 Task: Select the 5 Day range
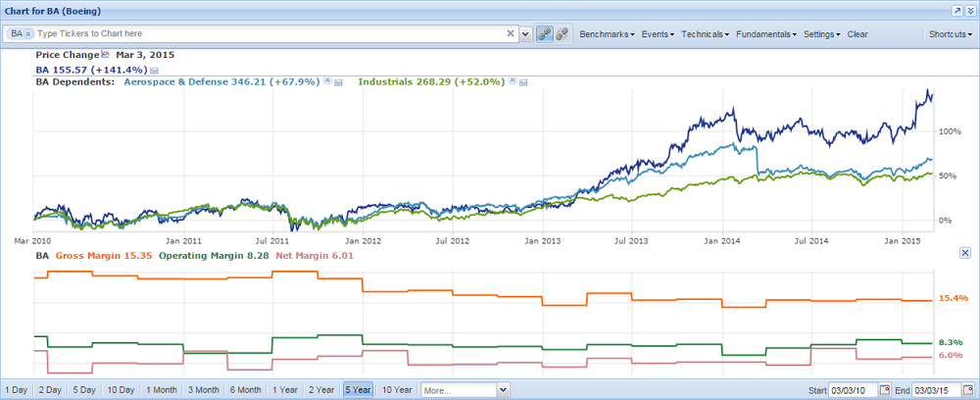point(83,390)
